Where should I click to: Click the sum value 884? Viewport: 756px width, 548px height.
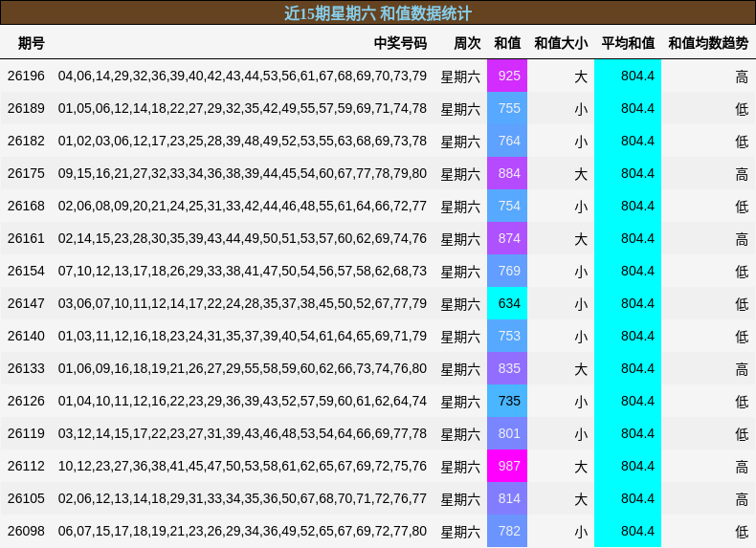click(x=507, y=173)
